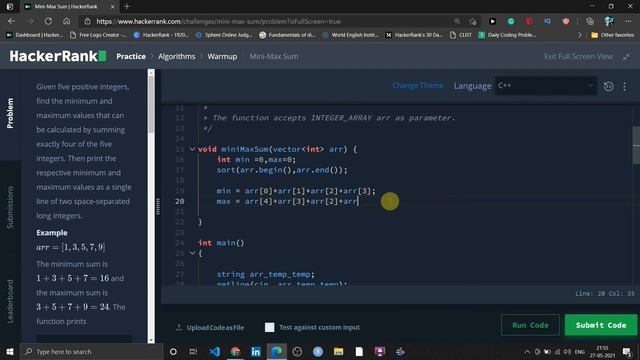Click Exit Full Screen View

(578, 57)
